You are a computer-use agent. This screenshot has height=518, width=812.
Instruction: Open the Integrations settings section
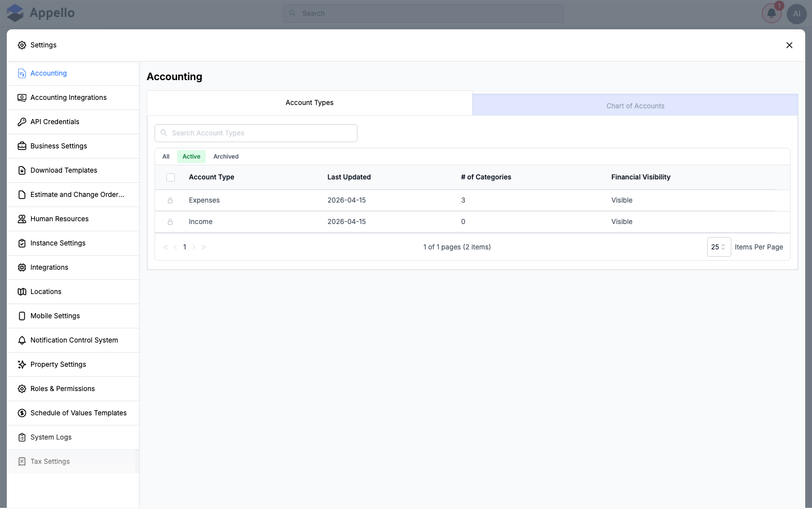(x=73, y=267)
